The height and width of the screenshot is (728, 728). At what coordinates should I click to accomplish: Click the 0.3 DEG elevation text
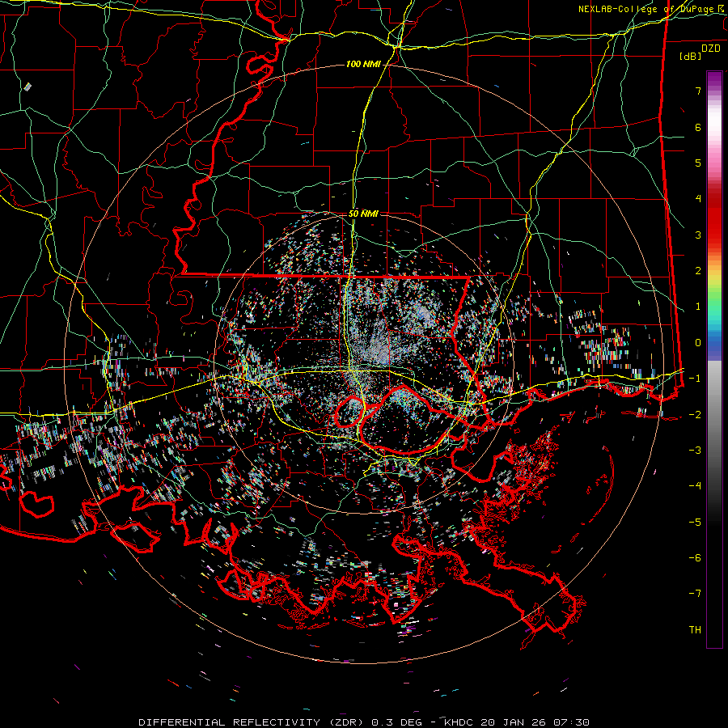(396, 722)
